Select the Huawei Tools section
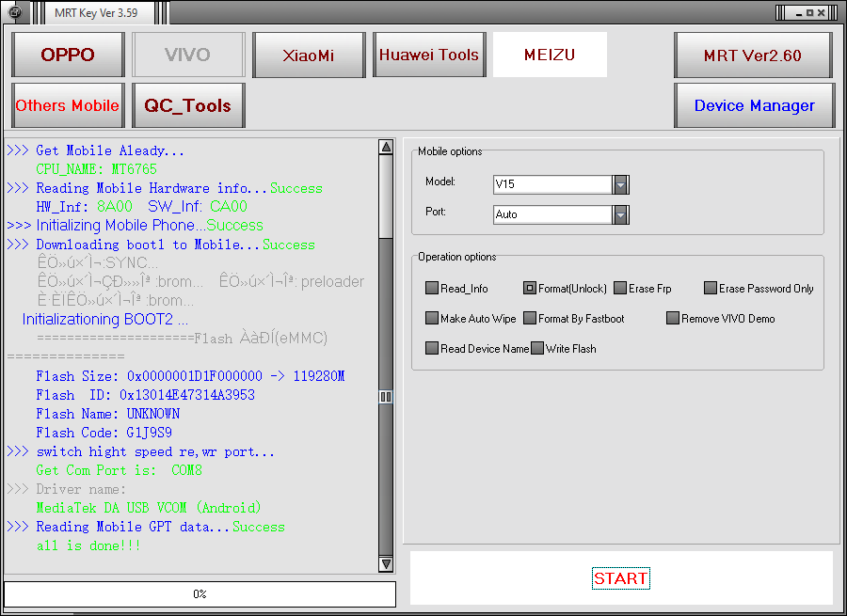The width and height of the screenshot is (847, 616). pos(429,55)
